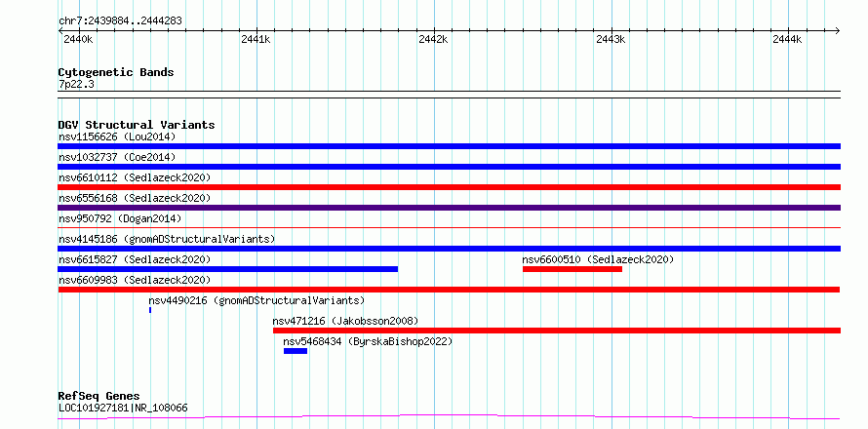Click the RefSeq Genes track title
This screenshot has height=429, width=868.
coord(99,396)
